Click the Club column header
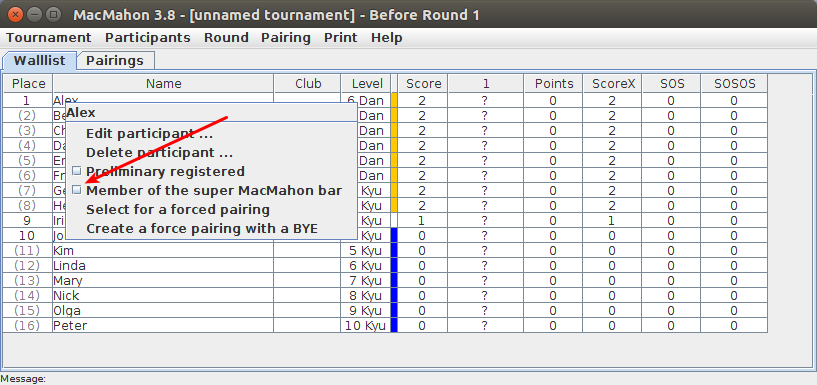 (x=307, y=83)
